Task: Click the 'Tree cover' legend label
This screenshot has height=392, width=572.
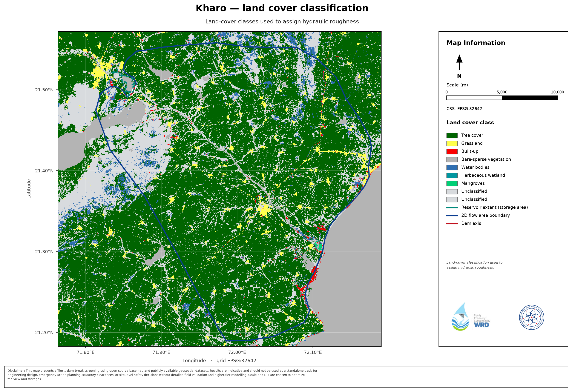Action: [x=472, y=135]
